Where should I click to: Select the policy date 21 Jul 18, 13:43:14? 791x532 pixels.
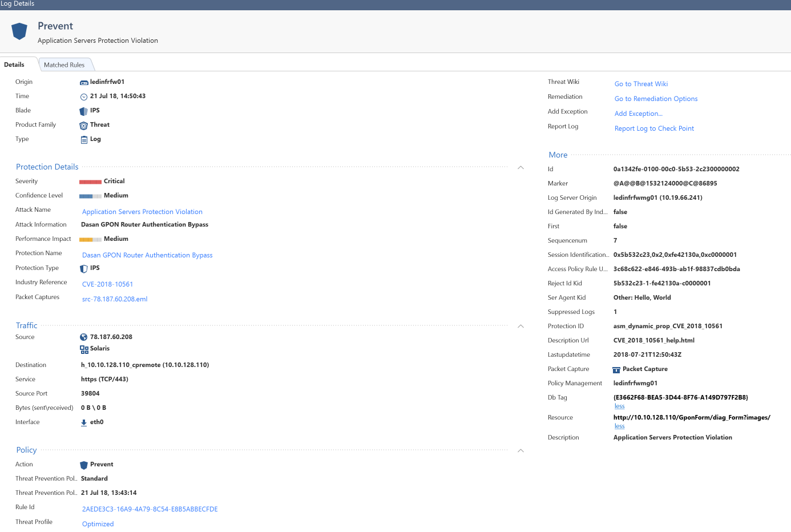(108, 493)
